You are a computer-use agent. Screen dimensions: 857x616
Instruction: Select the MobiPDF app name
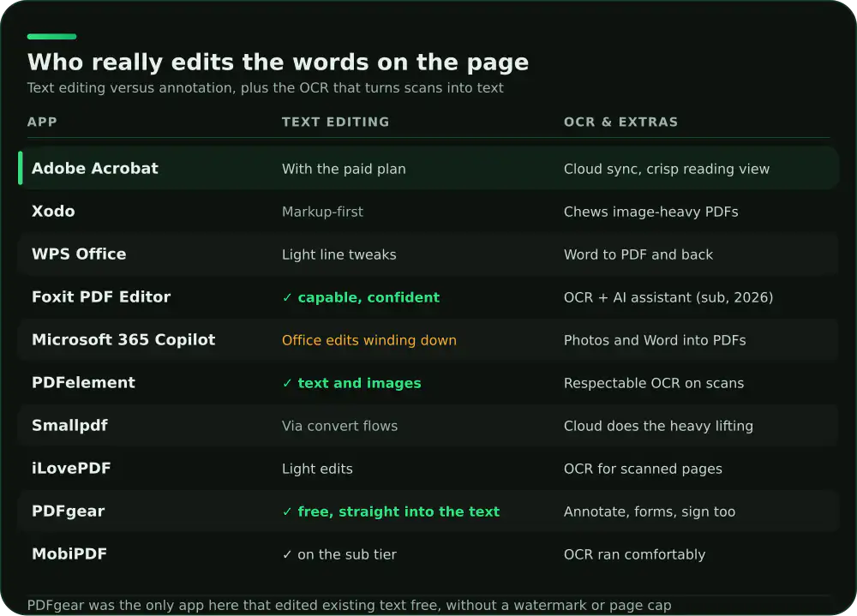[x=69, y=553]
